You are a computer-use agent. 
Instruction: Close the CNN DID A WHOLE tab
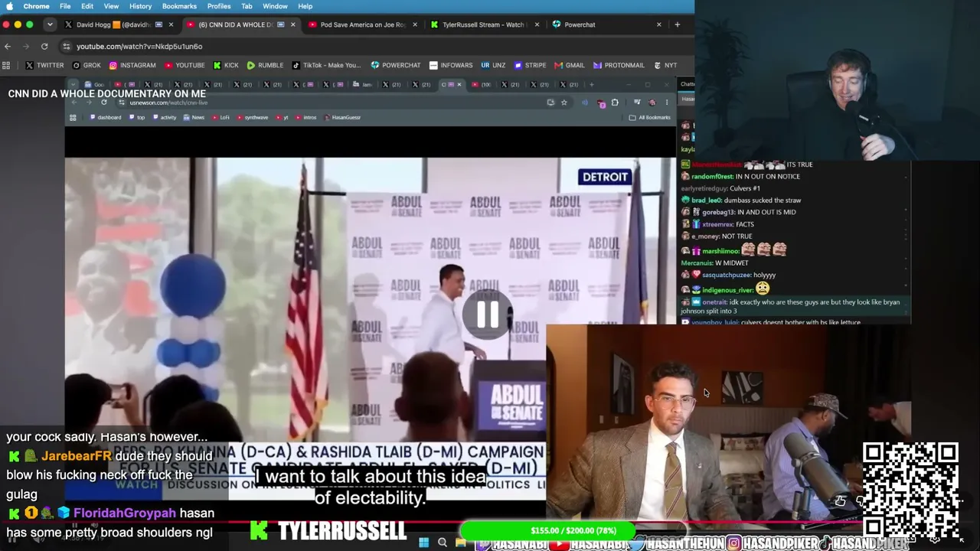tap(292, 24)
